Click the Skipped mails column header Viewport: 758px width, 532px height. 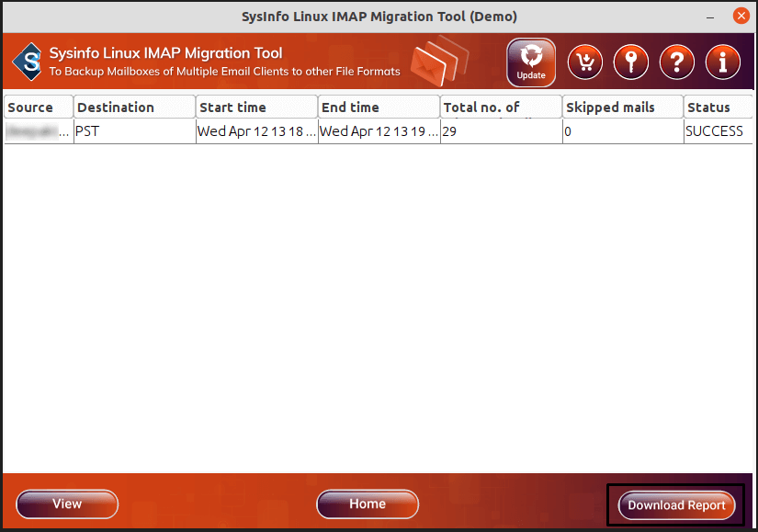click(623, 107)
